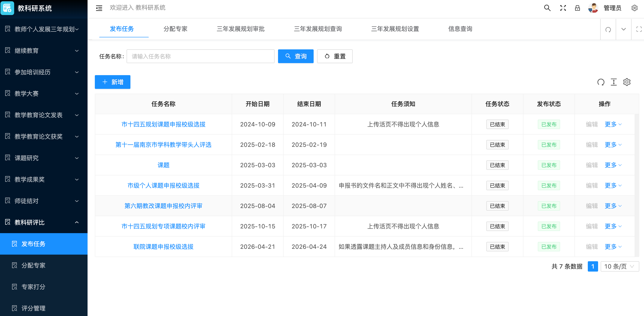Click end date 2026-04-24 cell
The width and height of the screenshot is (644, 316).
309,247
